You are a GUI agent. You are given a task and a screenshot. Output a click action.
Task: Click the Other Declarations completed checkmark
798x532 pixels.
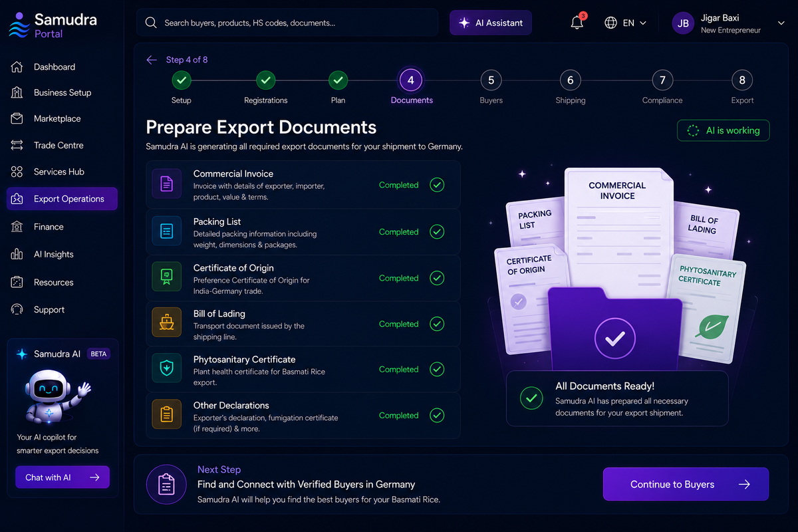[x=437, y=415]
